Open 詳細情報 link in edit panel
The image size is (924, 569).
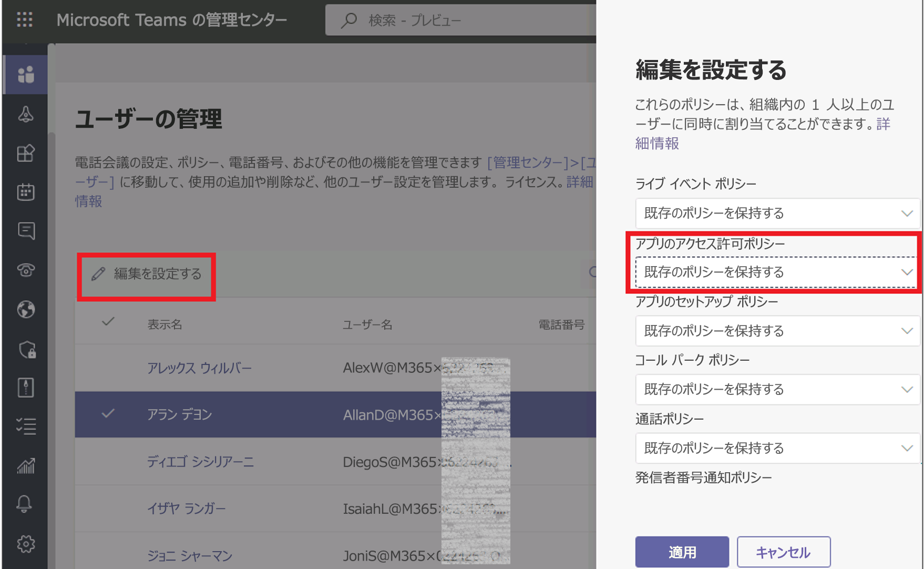pyautogui.click(x=657, y=143)
